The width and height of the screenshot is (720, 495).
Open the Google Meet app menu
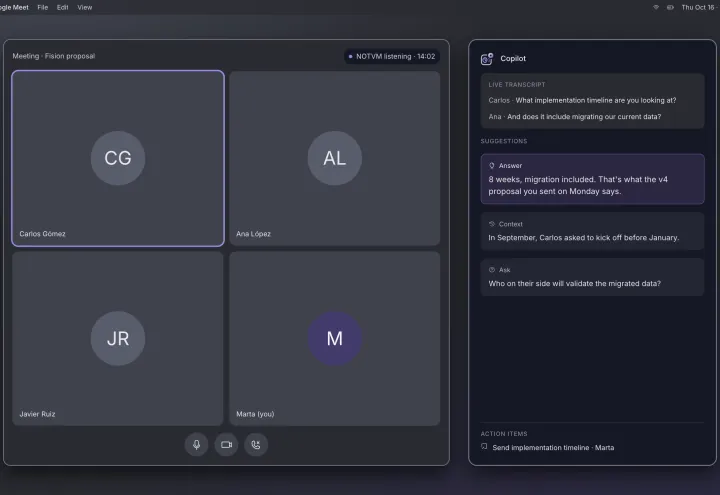pos(14,7)
